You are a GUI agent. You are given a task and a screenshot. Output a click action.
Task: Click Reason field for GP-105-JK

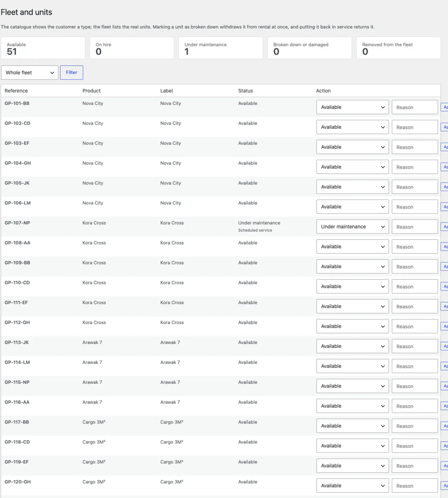[x=415, y=187]
